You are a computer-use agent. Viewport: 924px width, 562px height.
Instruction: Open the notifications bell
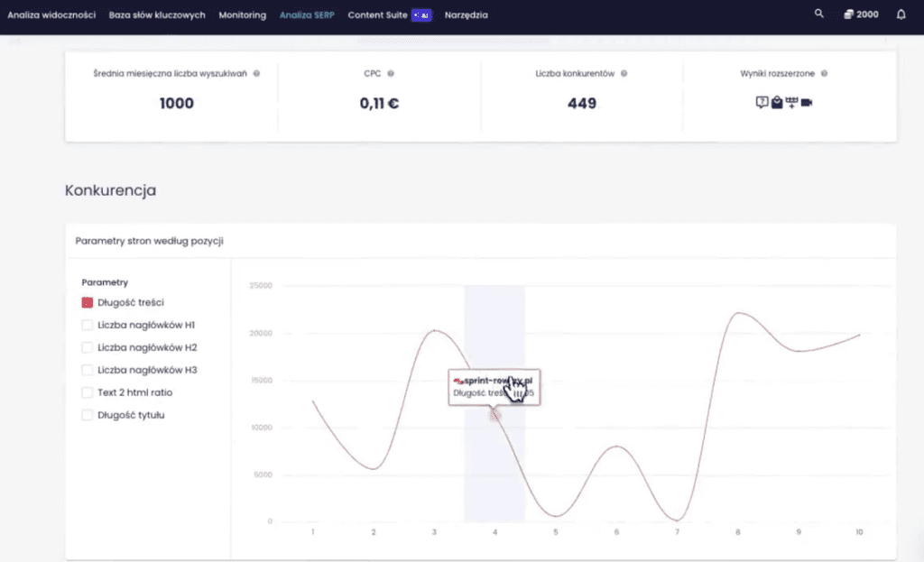point(901,14)
